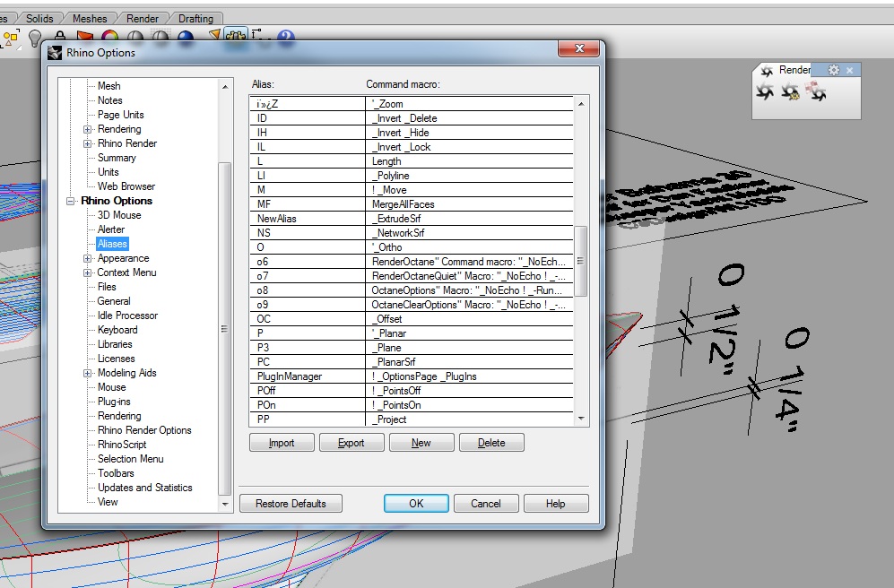
Task: Select the o6 alias row
Action: click(412, 262)
